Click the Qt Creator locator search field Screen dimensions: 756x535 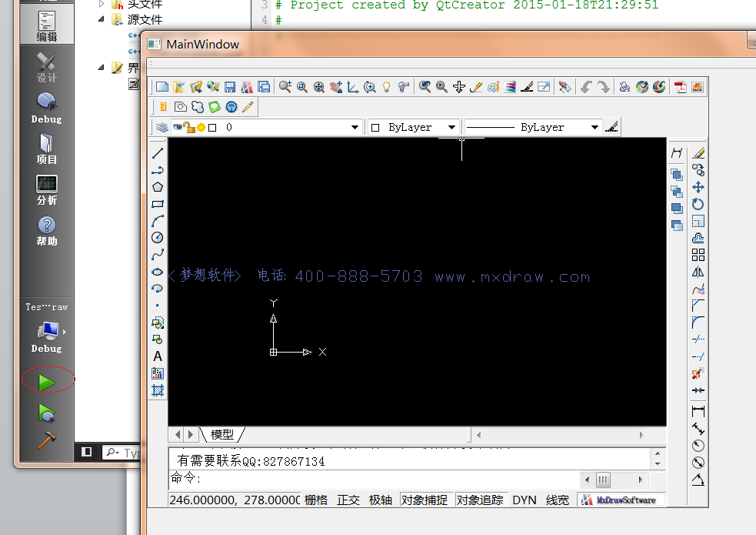coord(122,453)
